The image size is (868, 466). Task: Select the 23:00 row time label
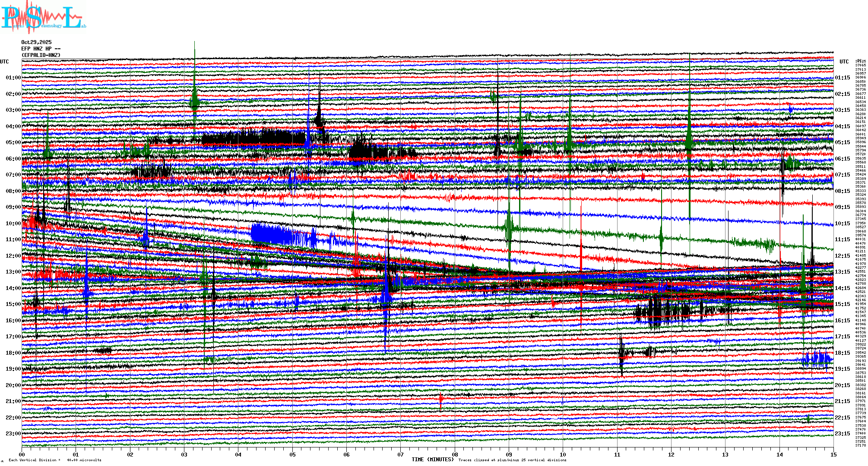pyautogui.click(x=13, y=434)
